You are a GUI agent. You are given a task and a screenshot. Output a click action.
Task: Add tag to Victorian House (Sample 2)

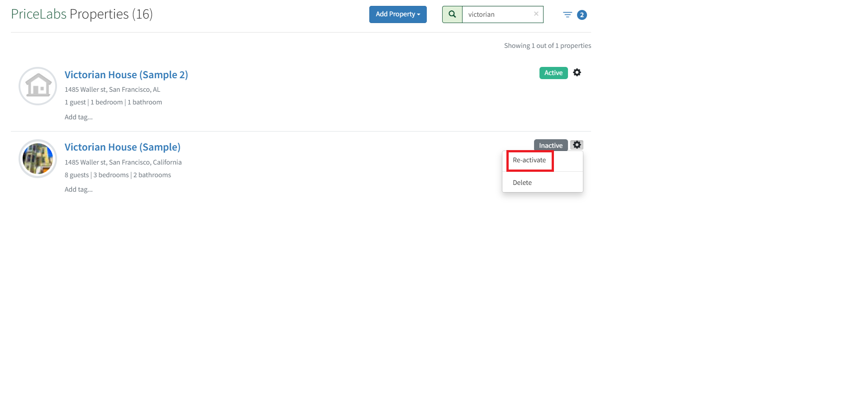[79, 117]
